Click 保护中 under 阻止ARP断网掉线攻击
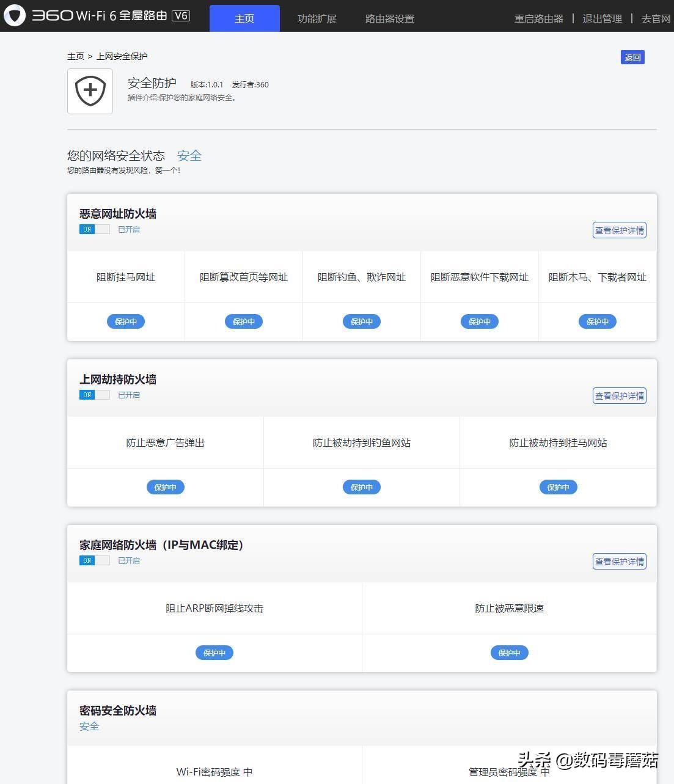 pos(214,653)
